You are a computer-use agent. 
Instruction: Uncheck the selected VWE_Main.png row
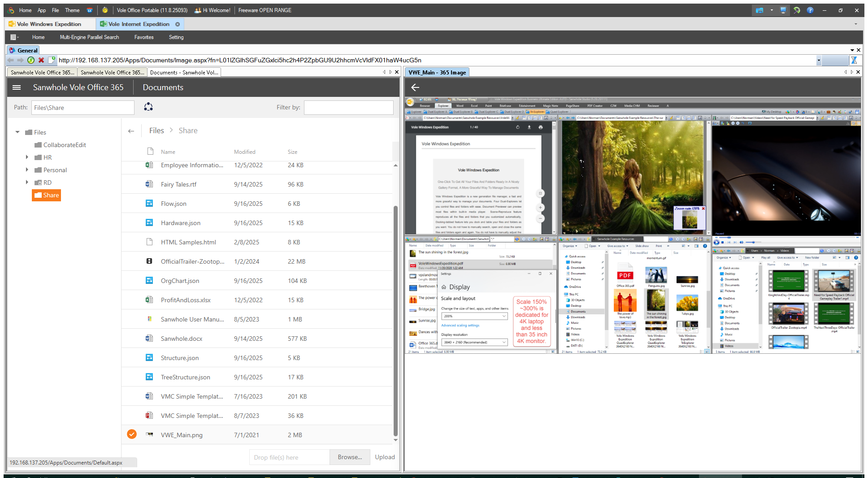point(132,434)
